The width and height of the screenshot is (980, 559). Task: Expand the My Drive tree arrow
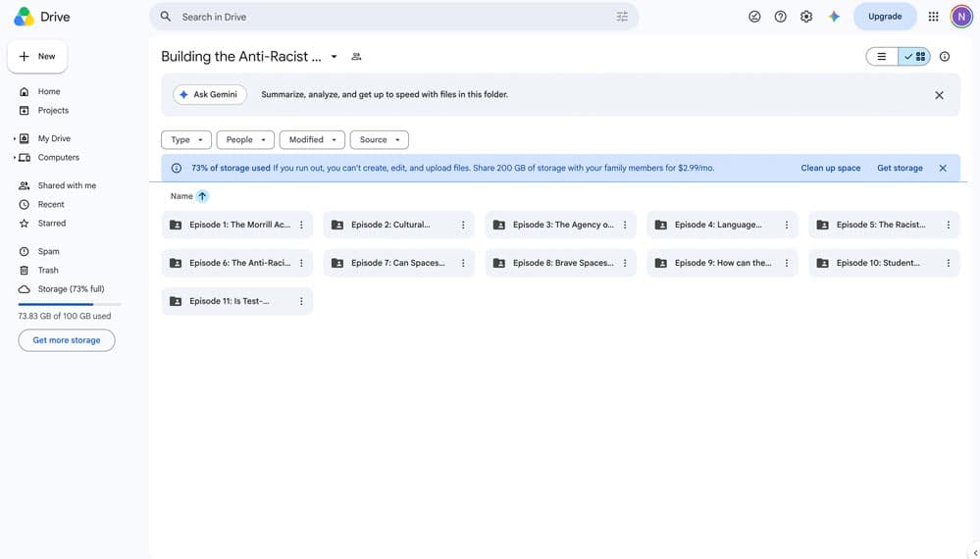15,138
